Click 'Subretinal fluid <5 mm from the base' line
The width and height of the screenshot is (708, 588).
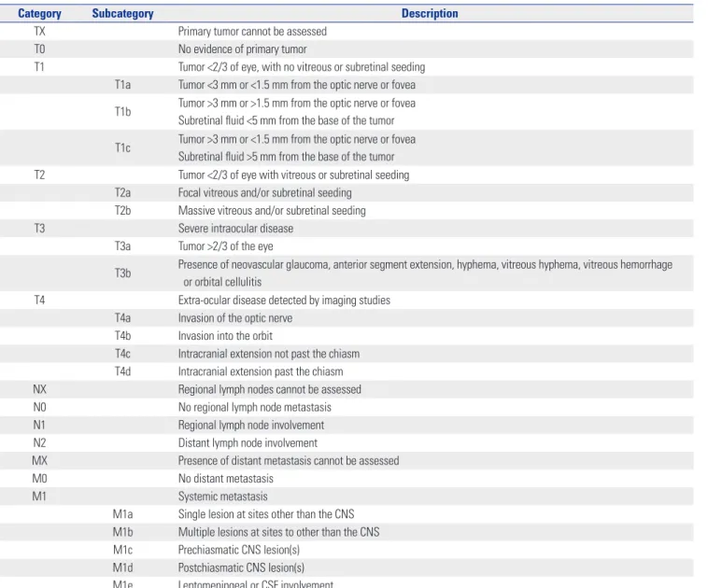click(x=286, y=120)
